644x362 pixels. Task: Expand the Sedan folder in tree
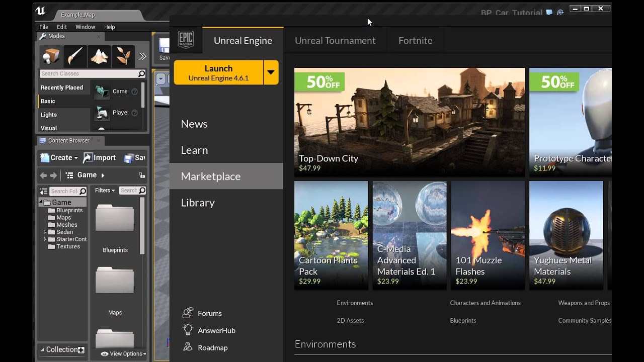click(45, 232)
